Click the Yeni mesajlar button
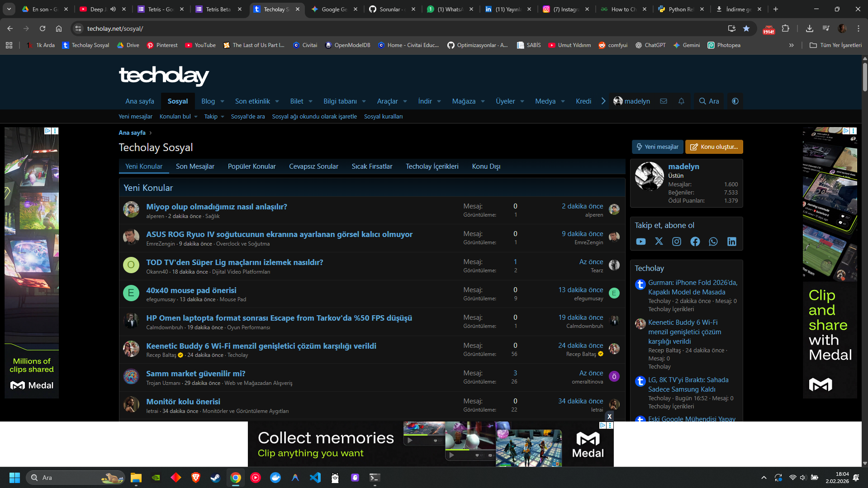 (657, 147)
